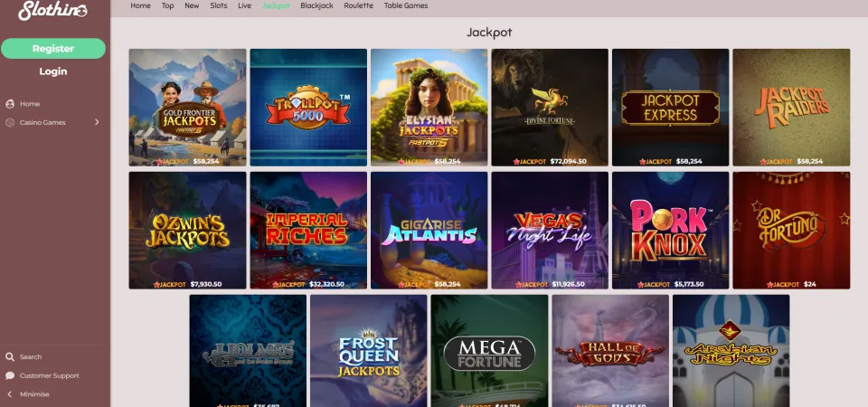Click the Slothino logo

[52, 10]
